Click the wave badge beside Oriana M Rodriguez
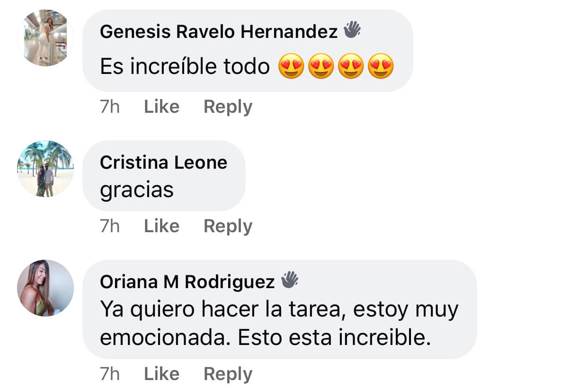The image size is (588, 390). (x=289, y=280)
